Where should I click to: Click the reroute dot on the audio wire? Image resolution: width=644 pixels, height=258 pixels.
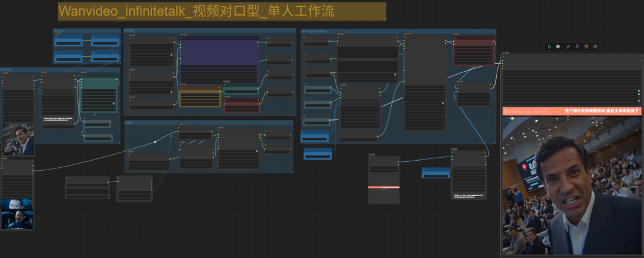coord(155,142)
